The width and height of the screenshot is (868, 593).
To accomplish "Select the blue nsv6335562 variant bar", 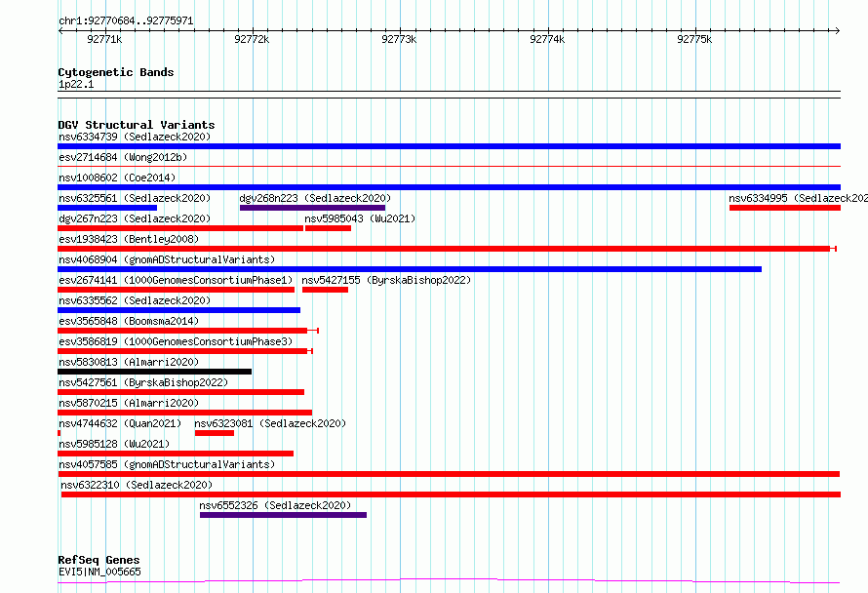I will click(178, 310).
